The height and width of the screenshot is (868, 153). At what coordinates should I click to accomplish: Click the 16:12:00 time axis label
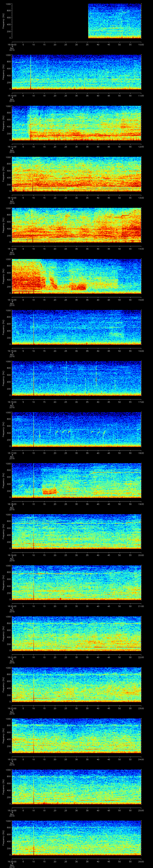click(12, 198)
